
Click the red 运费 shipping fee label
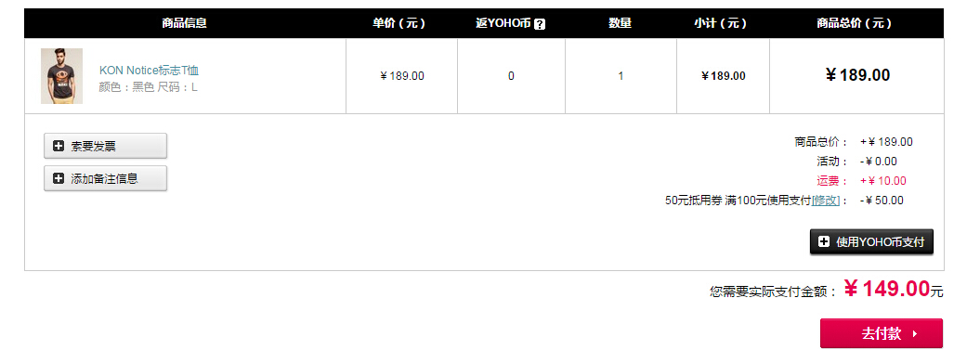point(832,181)
